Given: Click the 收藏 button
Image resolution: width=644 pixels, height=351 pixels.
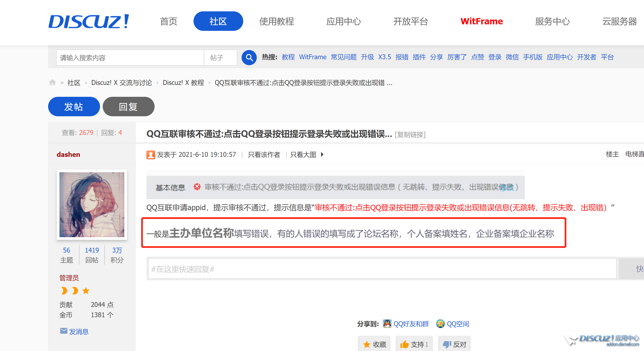Looking at the screenshot, I should (x=374, y=344).
